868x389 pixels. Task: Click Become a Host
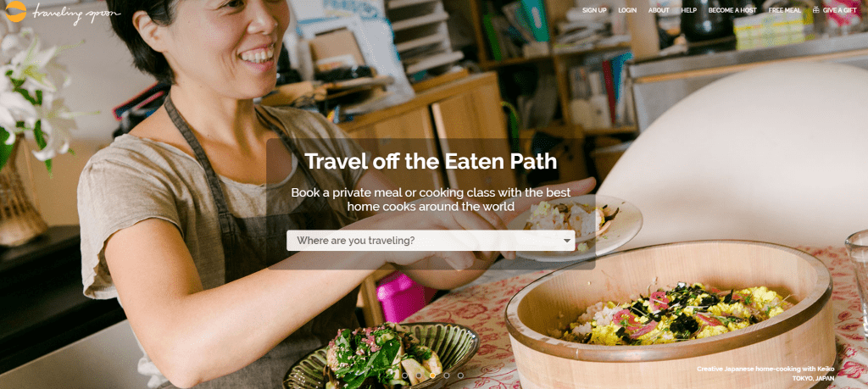[732, 10]
